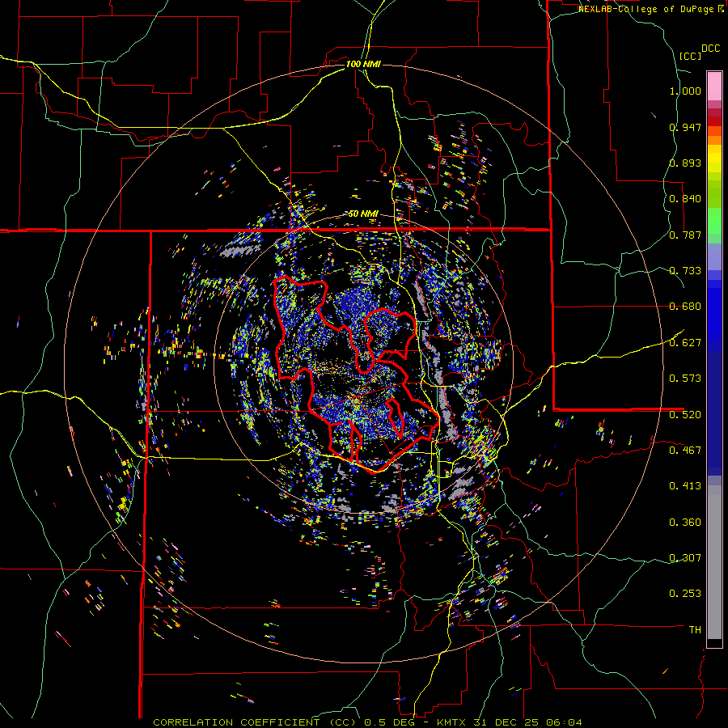This screenshot has height=728, width=728.
Task: Click the 0.573 scale value
Action: [x=685, y=379]
